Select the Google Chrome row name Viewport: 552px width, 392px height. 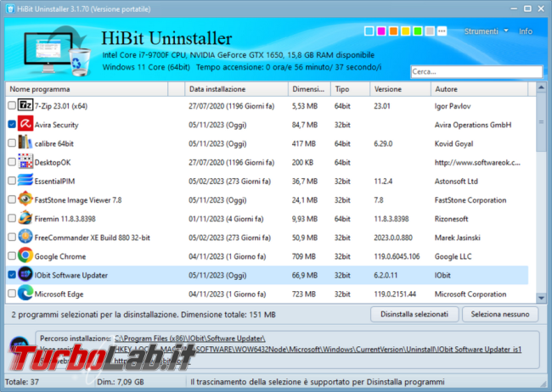(60, 256)
